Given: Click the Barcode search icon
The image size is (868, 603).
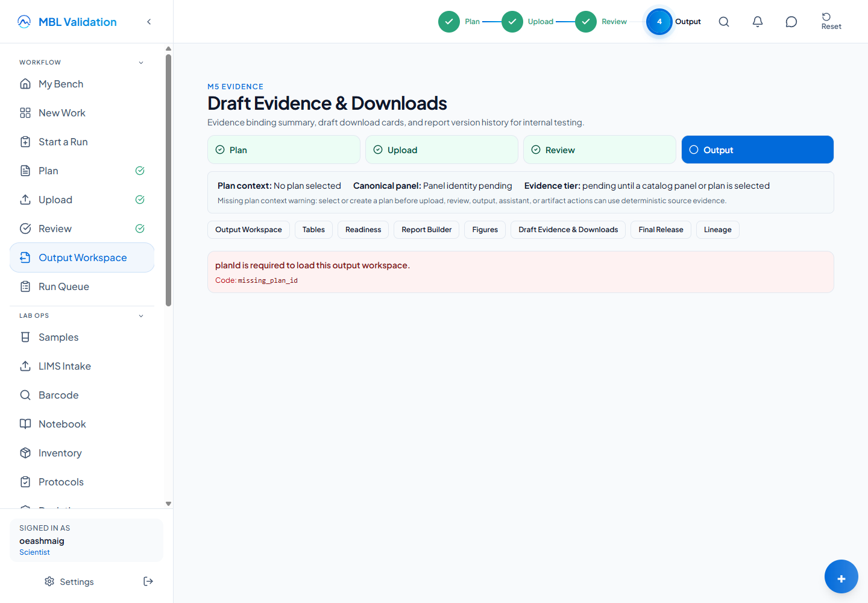Looking at the screenshot, I should point(25,395).
